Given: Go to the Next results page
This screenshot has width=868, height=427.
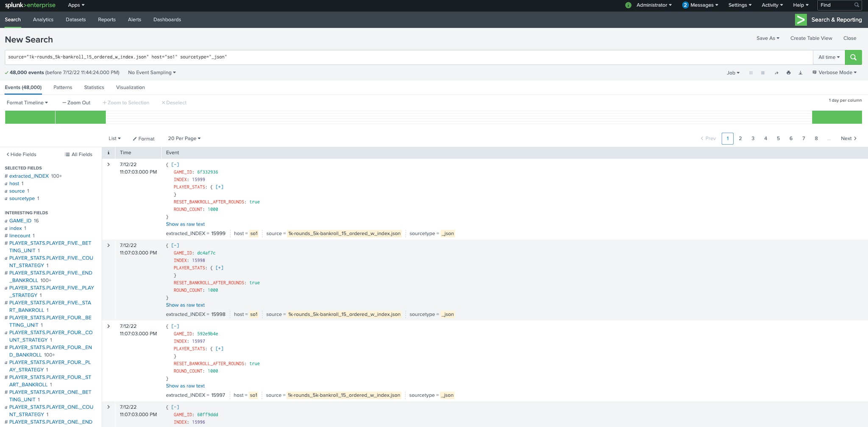Looking at the screenshot, I should coord(849,139).
